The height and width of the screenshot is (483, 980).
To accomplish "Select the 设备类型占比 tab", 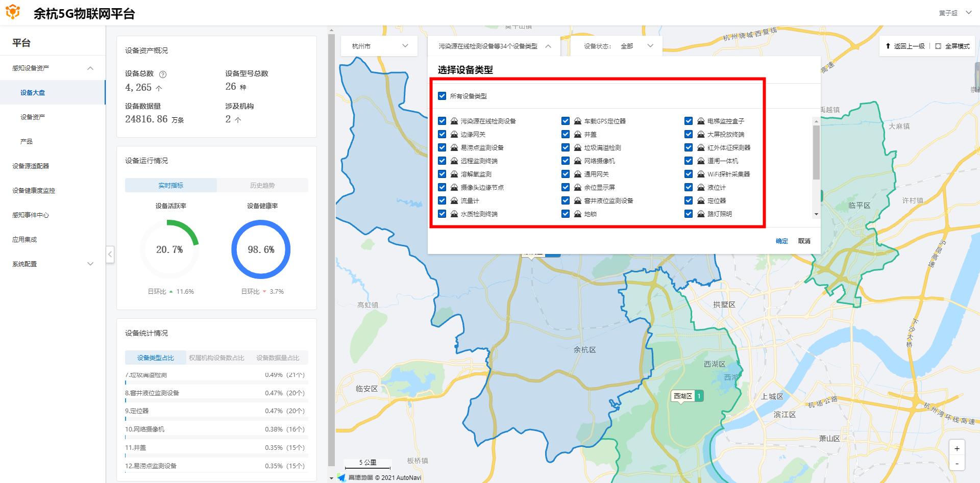I will [x=156, y=358].
